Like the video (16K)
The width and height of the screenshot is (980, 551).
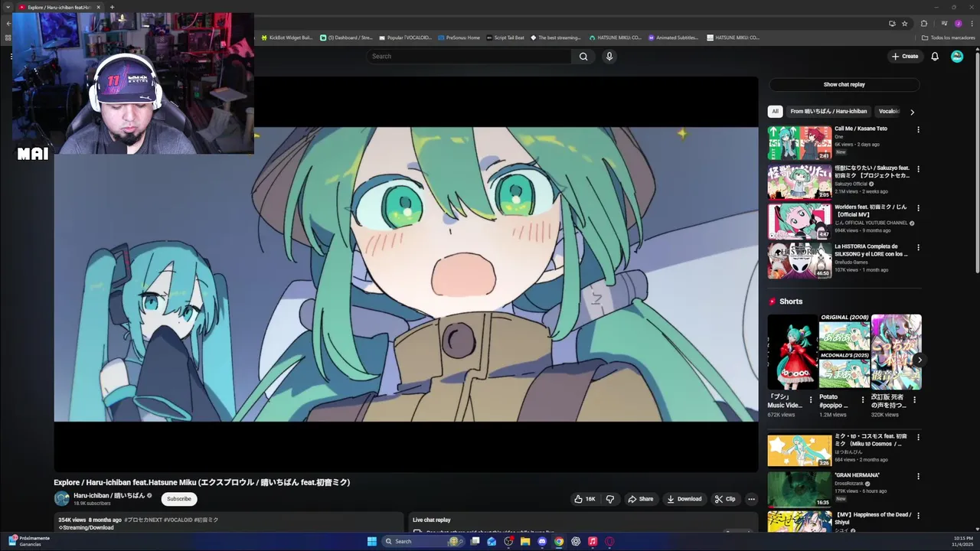point(585,499)
